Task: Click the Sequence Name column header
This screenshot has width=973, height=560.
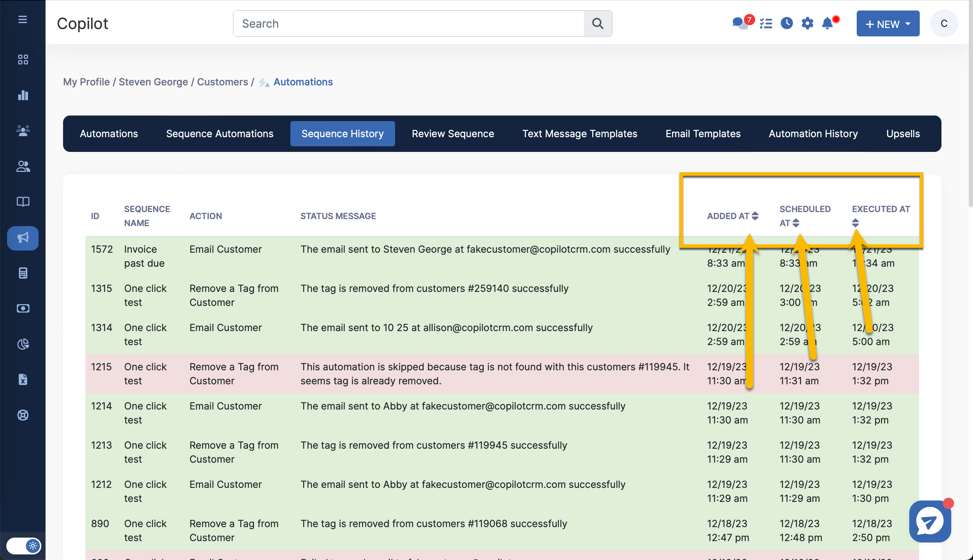Action: (x=147, y=216)
